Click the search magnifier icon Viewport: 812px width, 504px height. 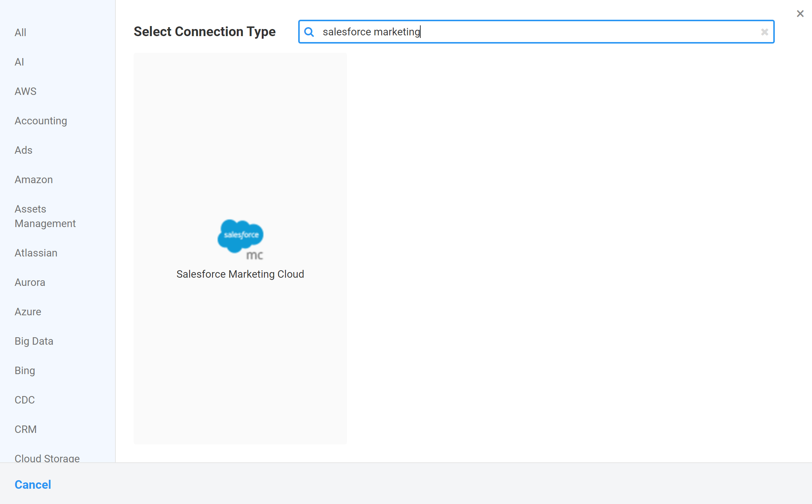[309, 32]
